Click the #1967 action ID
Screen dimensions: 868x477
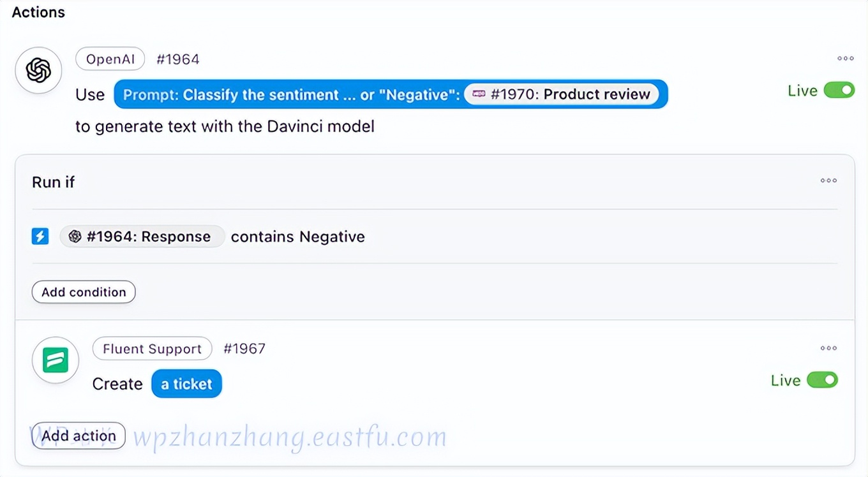[244, 349]
